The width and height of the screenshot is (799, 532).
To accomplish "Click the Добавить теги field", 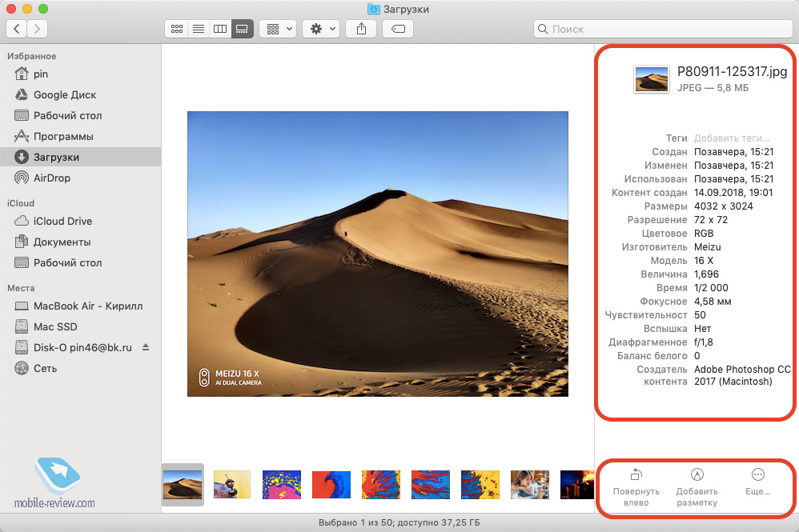I will (732, 138).
